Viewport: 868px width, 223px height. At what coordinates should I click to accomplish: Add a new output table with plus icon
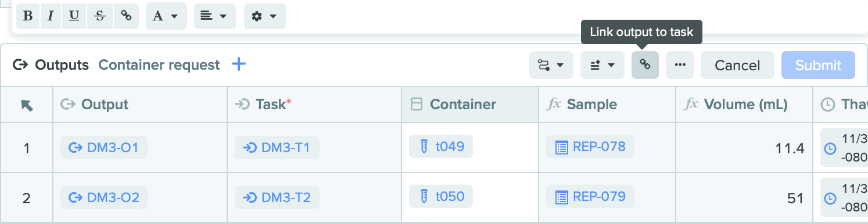coord(239,64)
